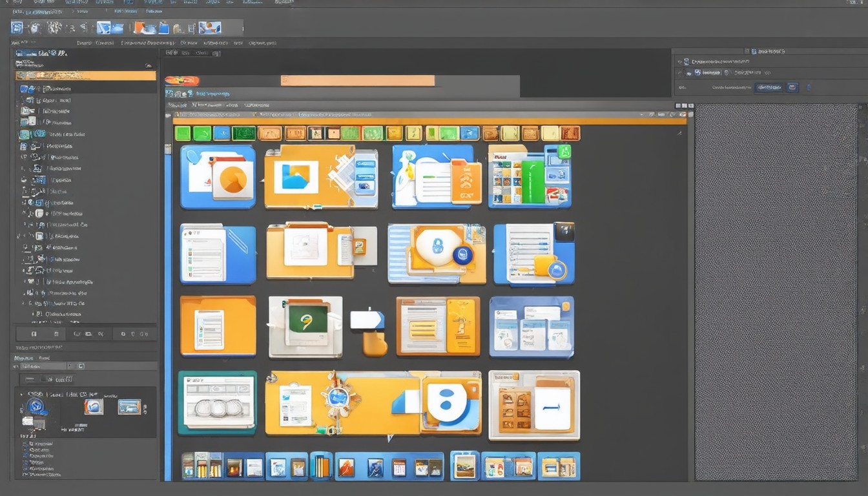
Task: Select the upright books thumbnail in the bottom strip
Action: [321, 465]
